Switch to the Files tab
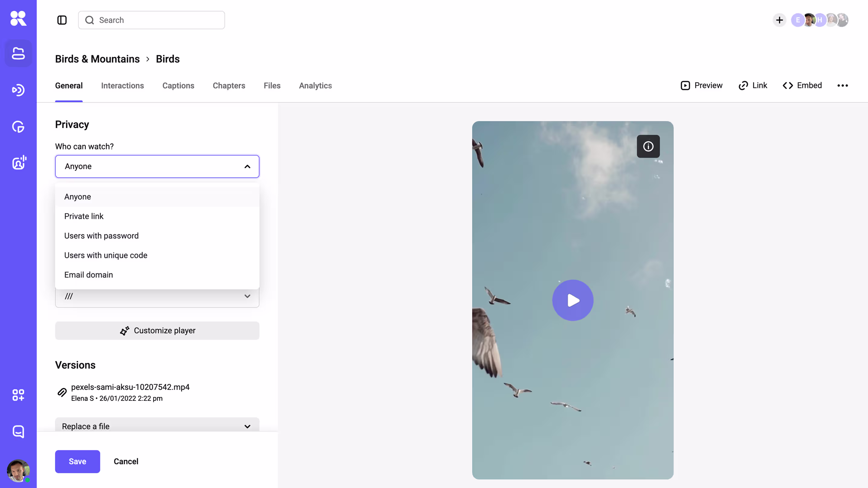868x488 pixels. click(272, 86)
